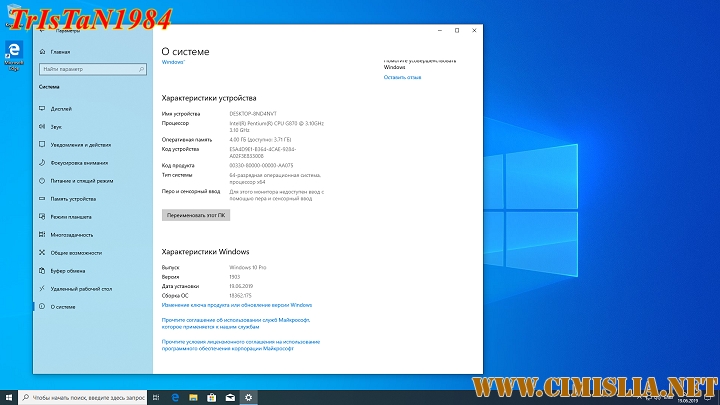Open Microsoft Store from taskbar
Viewport: 720px width, 405px height.
pyautogui.click(x=212, y=398)
